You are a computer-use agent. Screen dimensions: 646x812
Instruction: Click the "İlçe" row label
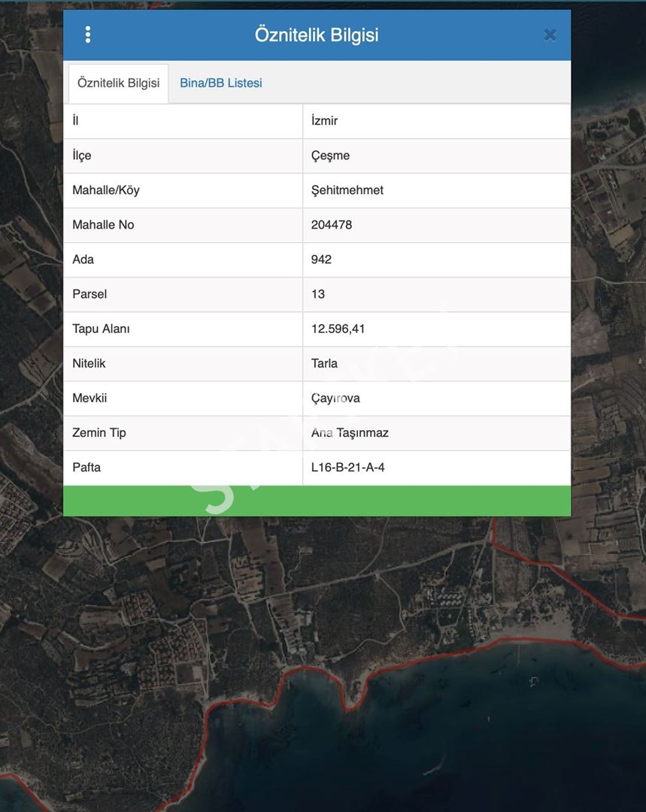pos(82,156)
